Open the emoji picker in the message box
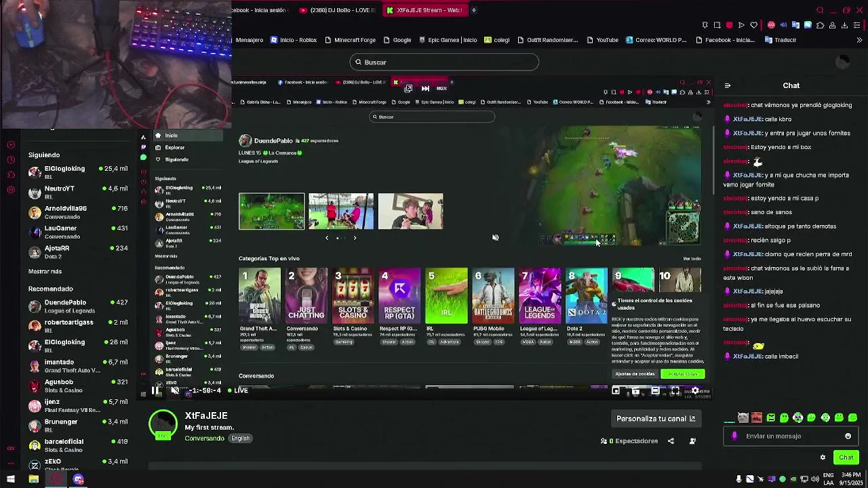The image size is (868, 488). point(848,436)
